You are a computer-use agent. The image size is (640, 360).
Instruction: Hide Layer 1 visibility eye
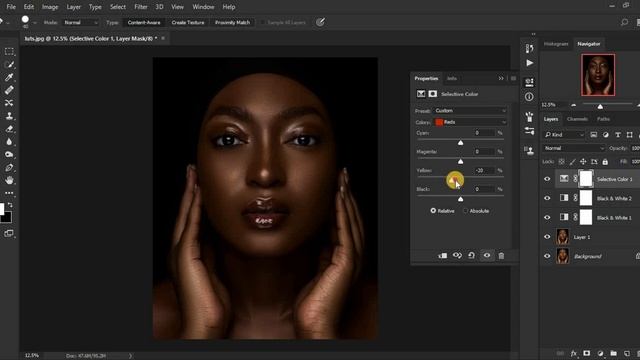pyautogui.click(x=547, y=237)
